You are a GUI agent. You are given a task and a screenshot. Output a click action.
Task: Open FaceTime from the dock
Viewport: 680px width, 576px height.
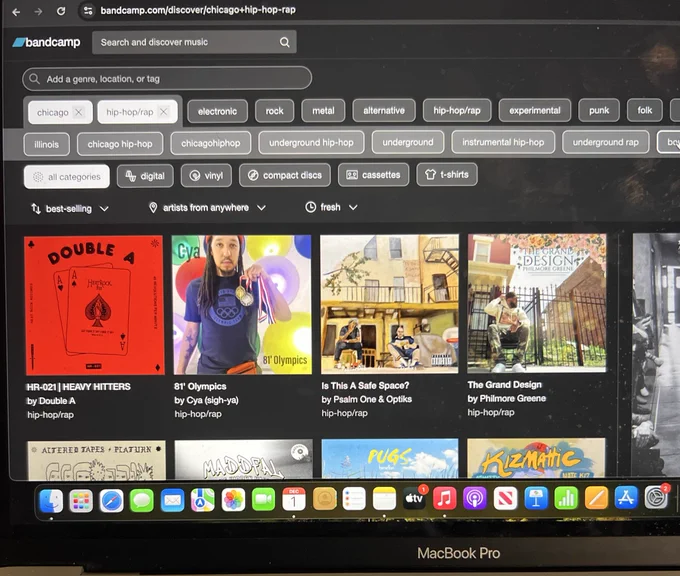pyautogui.click(x=263, y=500)
